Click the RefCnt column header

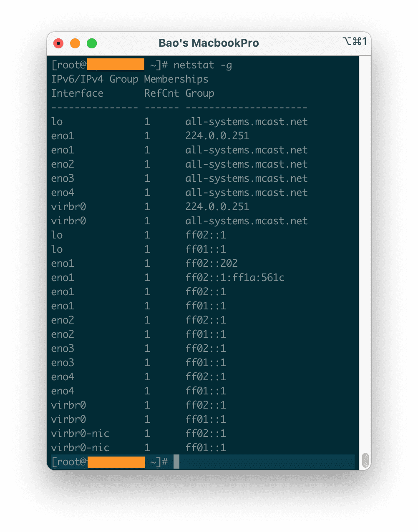coord(161,93)
